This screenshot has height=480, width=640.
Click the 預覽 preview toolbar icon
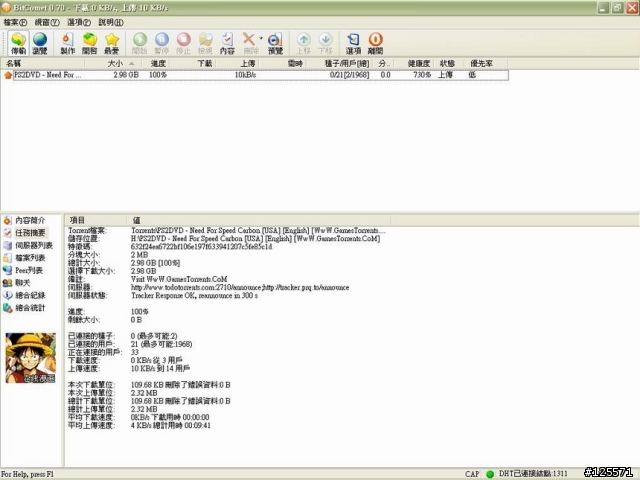tap(275, 43)
